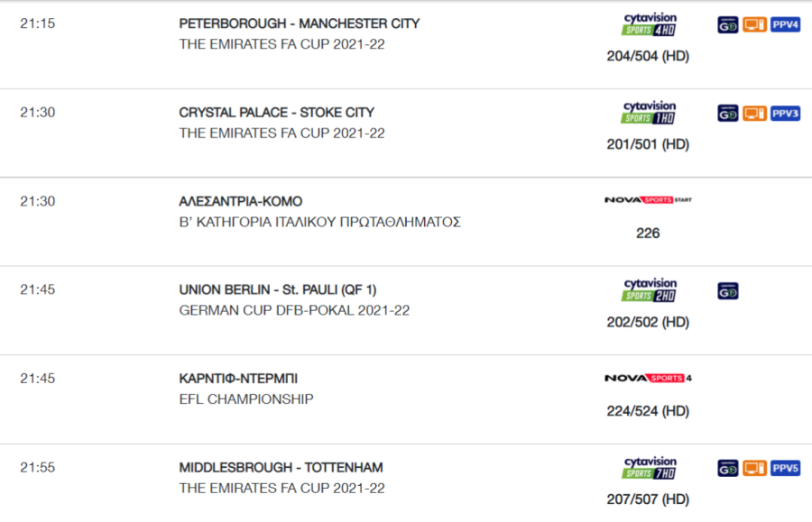Screen dimensions: 812x522
Task: Click the GO icon in Peterborough row
Action: (x=727, y=24)
